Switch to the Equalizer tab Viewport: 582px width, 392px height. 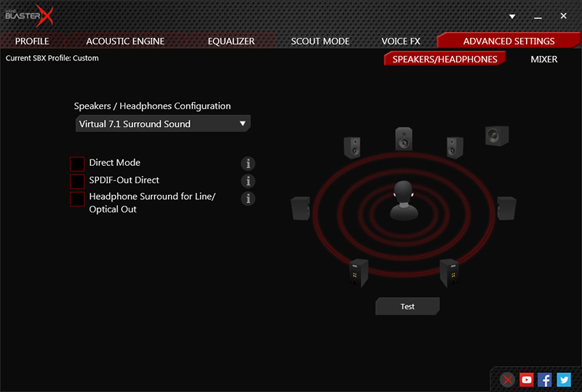231,41
